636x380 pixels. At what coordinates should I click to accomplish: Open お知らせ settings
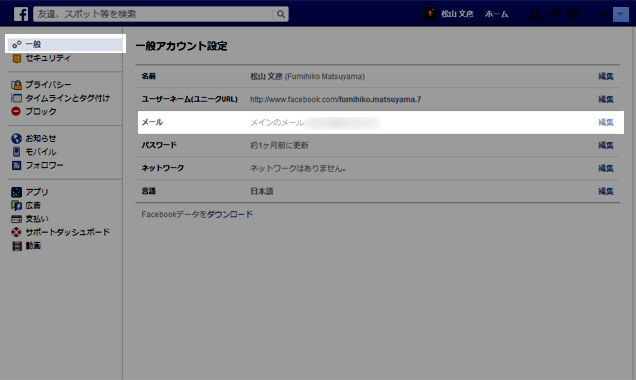41,138
